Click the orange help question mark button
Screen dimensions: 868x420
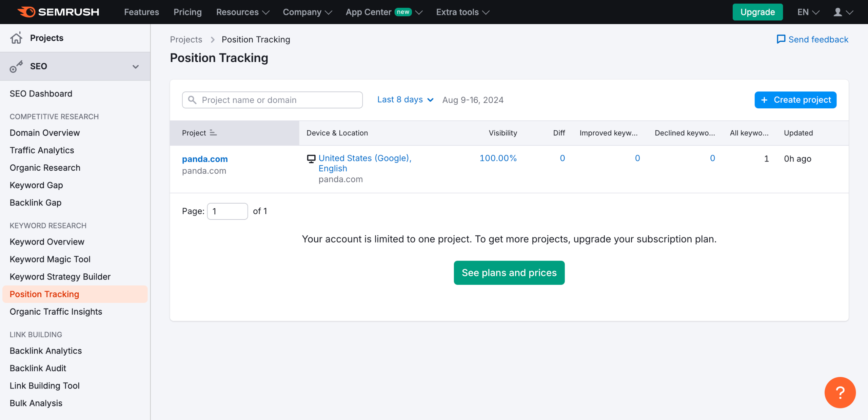click(x=840, y=393)
